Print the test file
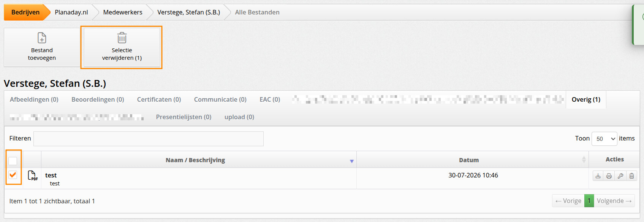 click(609, 176)
